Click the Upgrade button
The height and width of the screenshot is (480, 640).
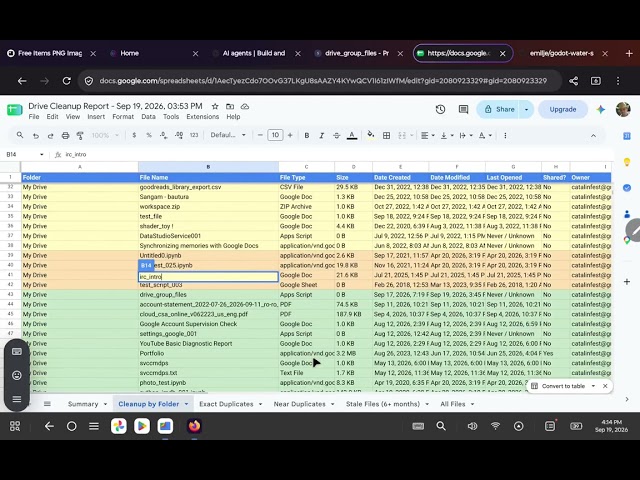pos(562,109)
